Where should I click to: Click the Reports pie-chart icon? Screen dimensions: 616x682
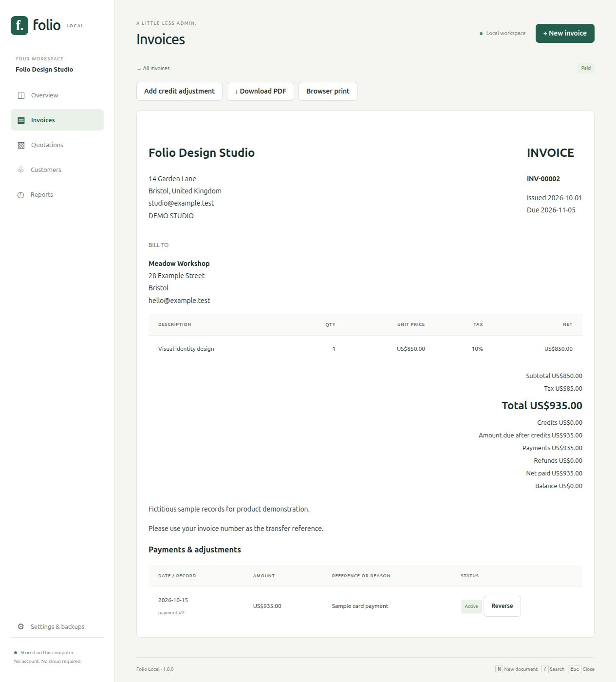click(x=20, y=195)
